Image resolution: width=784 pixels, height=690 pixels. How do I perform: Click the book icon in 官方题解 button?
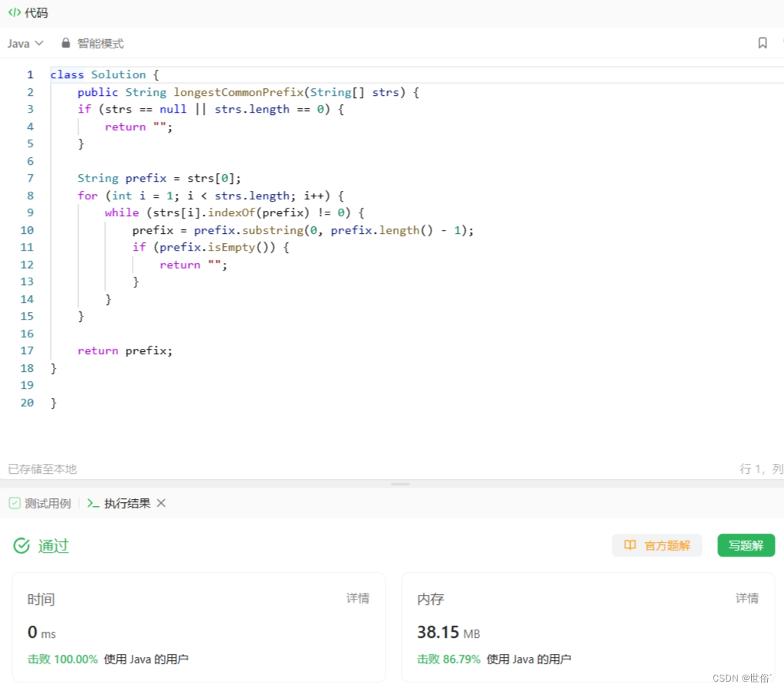[630, 545]
